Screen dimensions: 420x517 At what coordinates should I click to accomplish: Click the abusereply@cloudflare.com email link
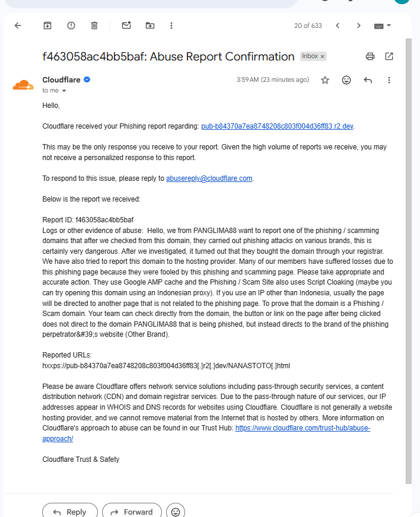209,178
